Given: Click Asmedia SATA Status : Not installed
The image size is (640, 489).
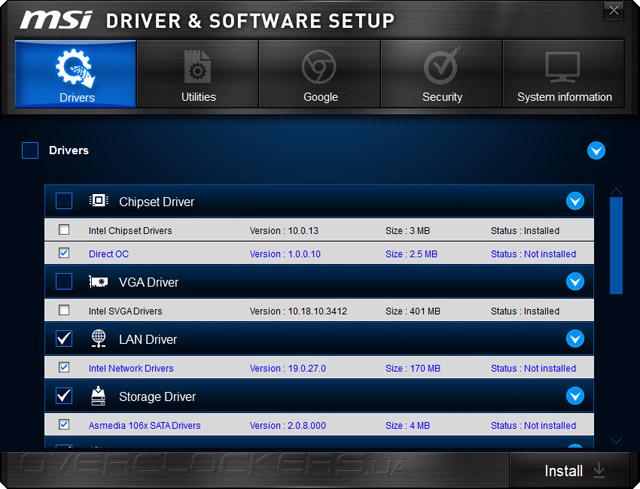Looking at the screenshot, I should point(533,425).
